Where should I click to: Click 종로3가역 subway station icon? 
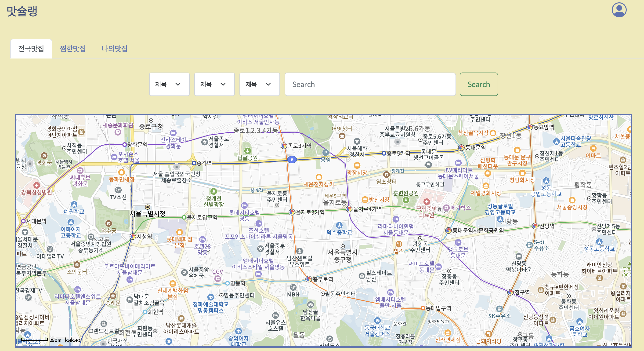tap(283, 146)
